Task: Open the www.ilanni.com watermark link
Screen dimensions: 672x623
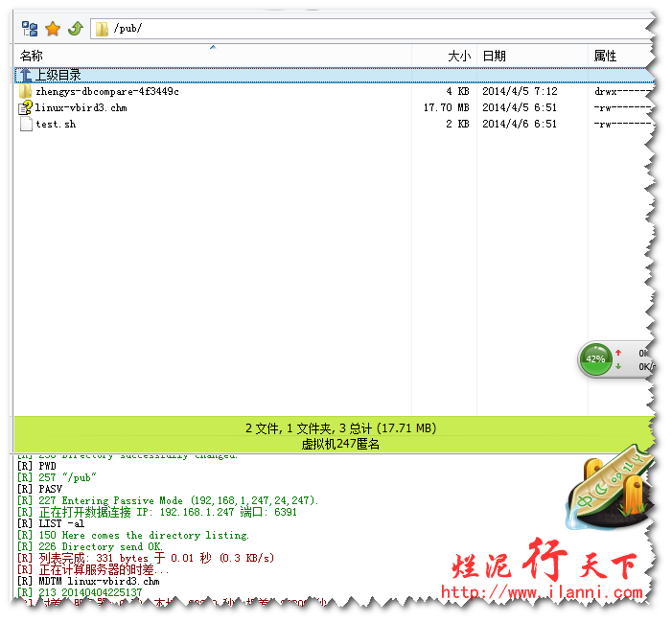Action: 542,593
